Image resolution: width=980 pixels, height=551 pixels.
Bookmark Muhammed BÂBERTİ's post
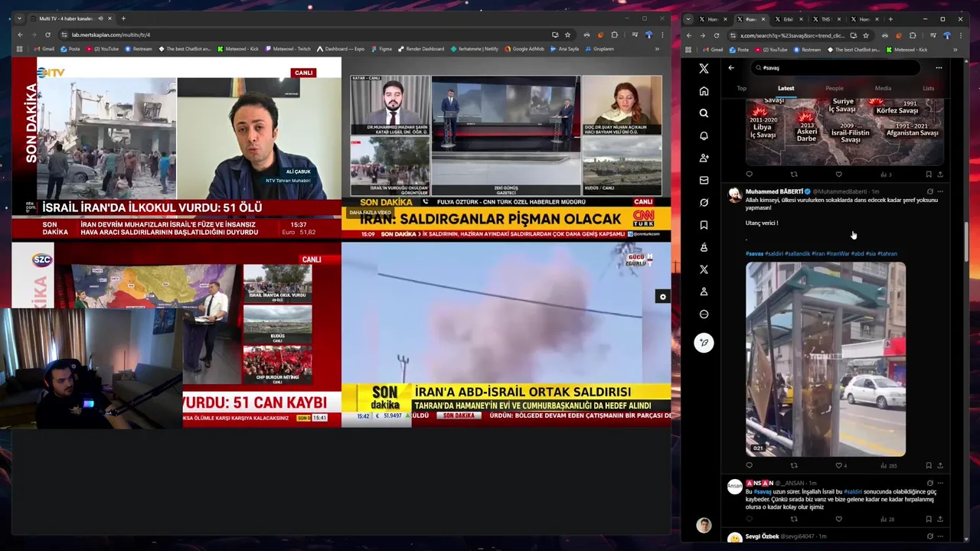pos(929,465)
